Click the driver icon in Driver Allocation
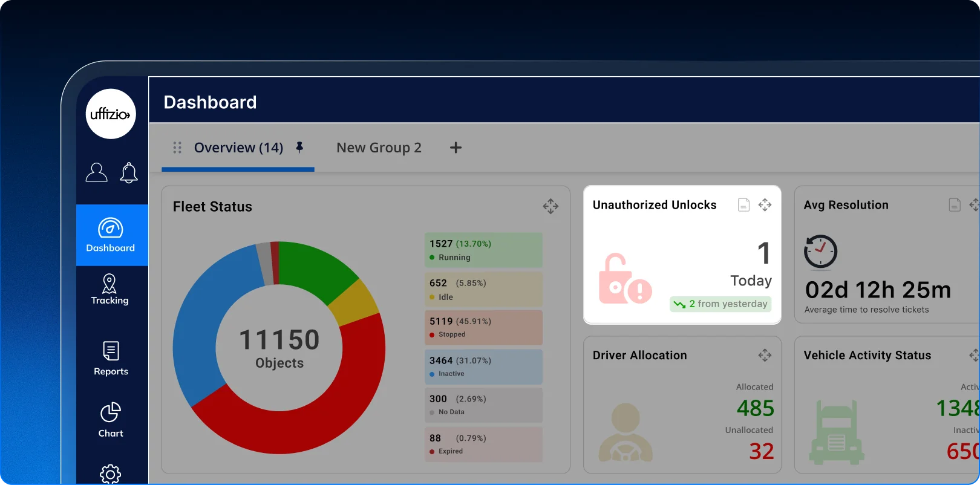 tap(626, 433)
